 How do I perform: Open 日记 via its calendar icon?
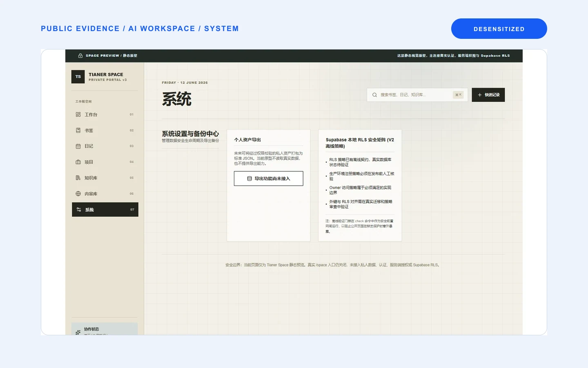click(78, 146)
